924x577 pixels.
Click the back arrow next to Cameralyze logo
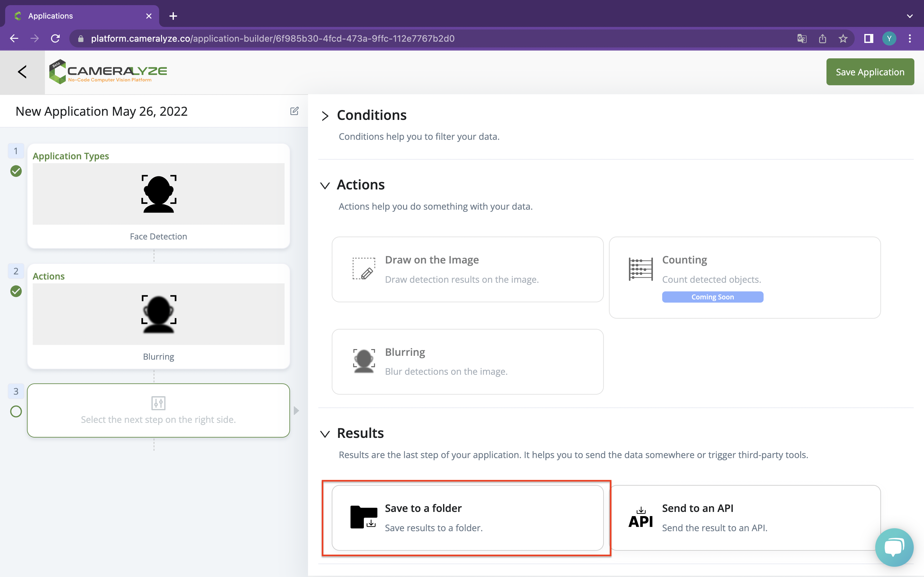pos(22,72)
